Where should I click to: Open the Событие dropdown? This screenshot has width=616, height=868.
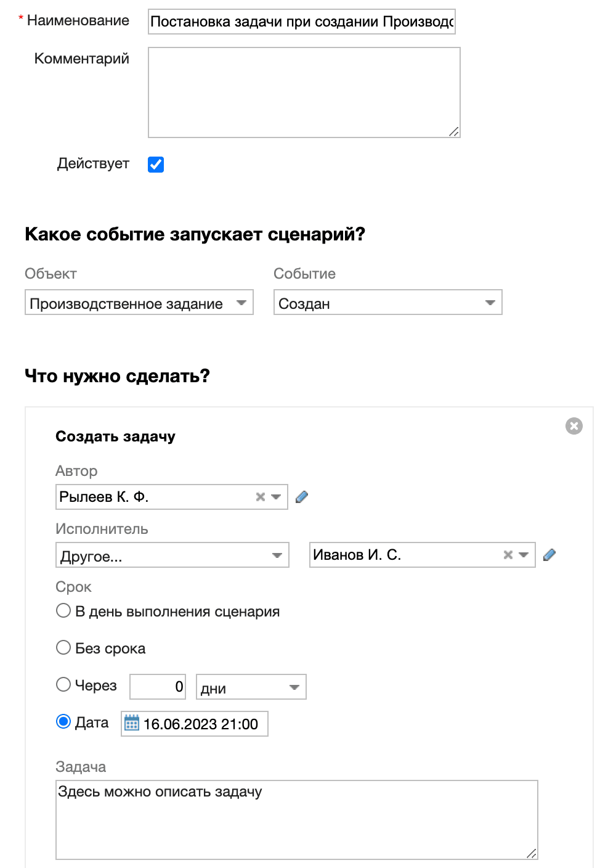(490, 303)
